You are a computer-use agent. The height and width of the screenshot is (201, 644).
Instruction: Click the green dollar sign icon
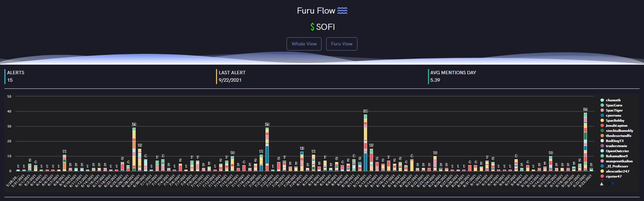pos(312,27)
